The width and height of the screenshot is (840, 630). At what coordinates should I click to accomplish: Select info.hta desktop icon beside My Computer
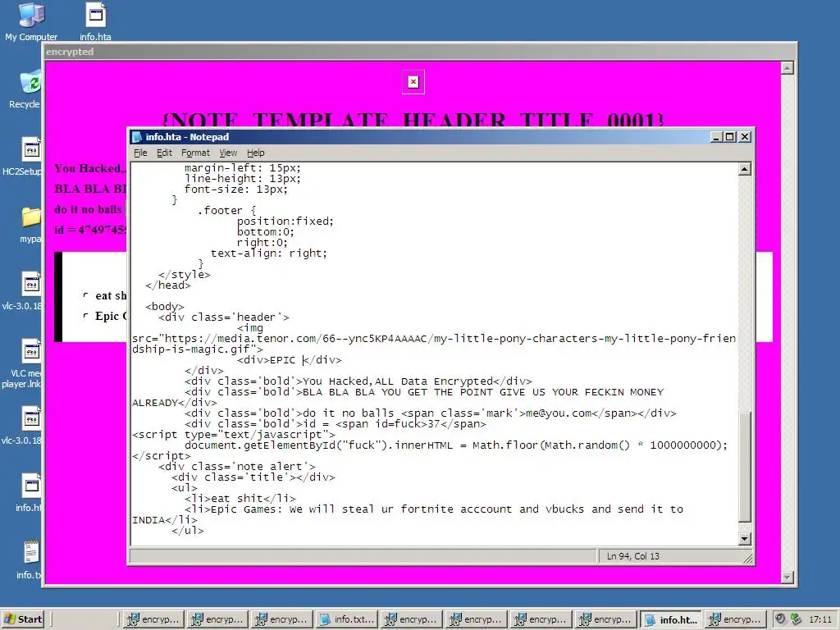coord(95,21)
